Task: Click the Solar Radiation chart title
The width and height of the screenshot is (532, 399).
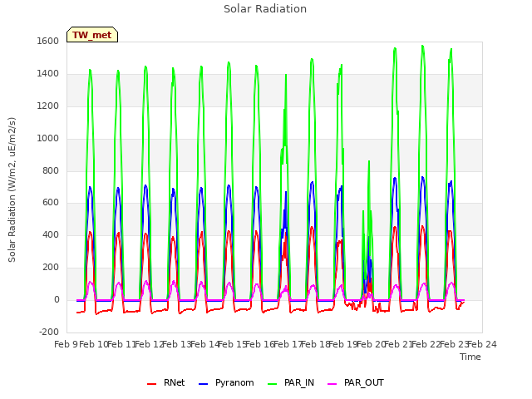Action: pyautogui.click(x=265, y=9)
